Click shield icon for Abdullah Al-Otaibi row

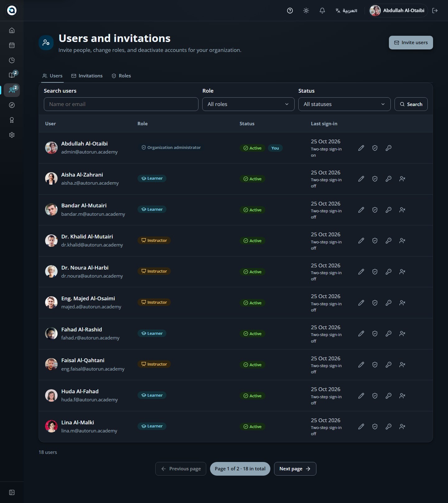(x=375, y=148)
